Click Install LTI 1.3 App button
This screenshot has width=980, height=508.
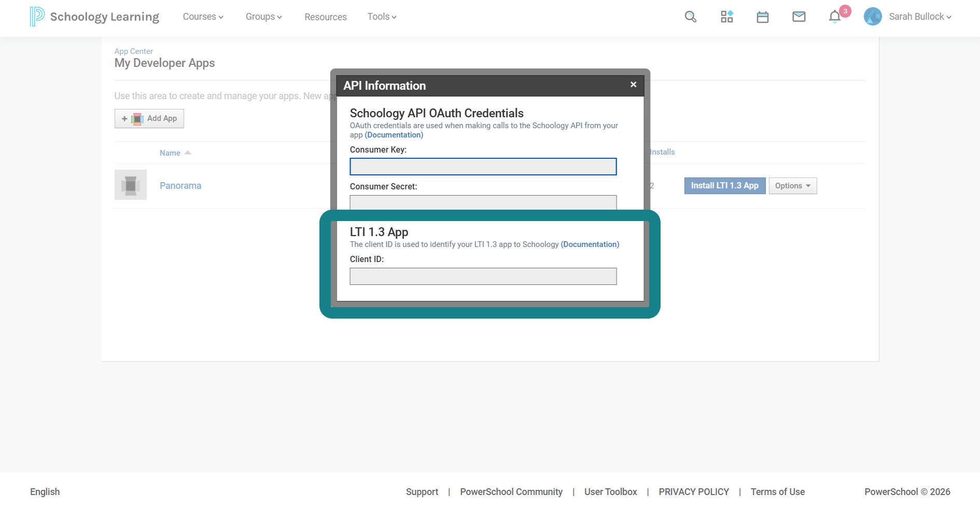tap(725, 186)
